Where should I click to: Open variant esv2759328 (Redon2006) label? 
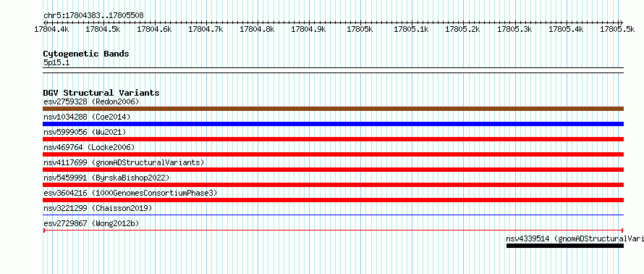(x=91, y=101)
